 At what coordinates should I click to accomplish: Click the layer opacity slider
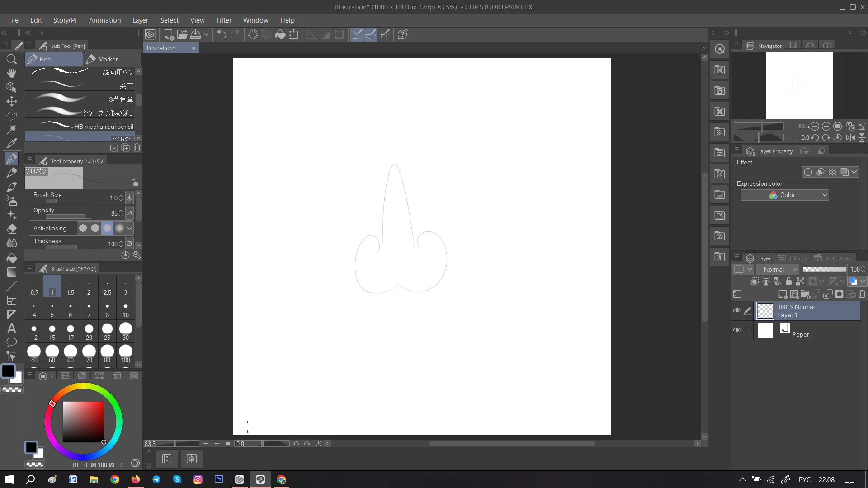[824, 269]
